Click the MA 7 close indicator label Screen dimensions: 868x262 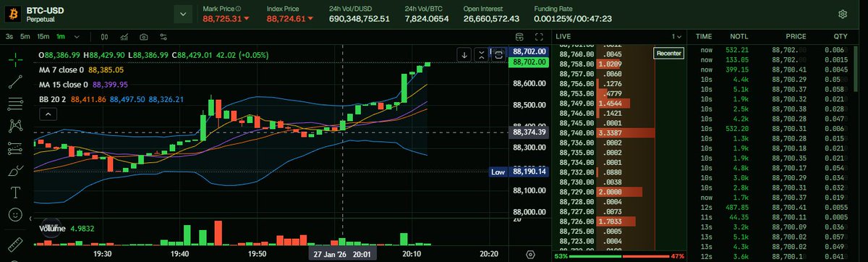[x=62, y=70]
